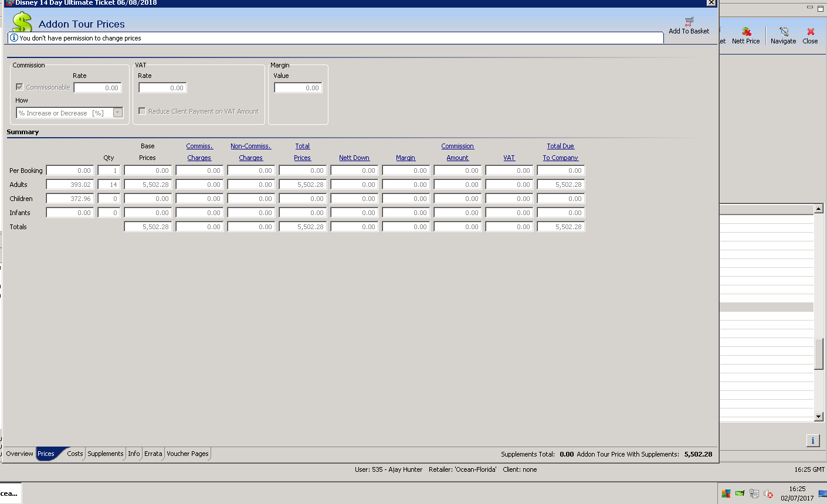Open the Total Prices column link
827x504 pixels.
coord(303,152)
